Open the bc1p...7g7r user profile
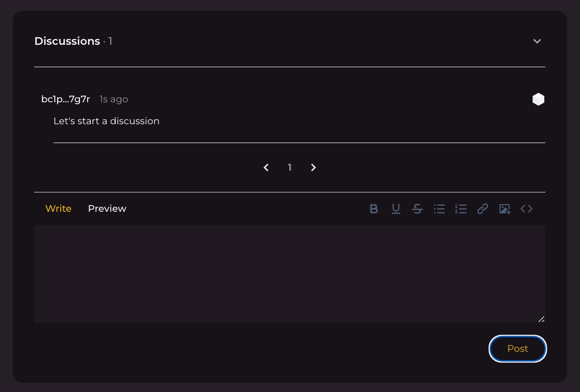This screenshot has width=580, height=392. point(65,99)
